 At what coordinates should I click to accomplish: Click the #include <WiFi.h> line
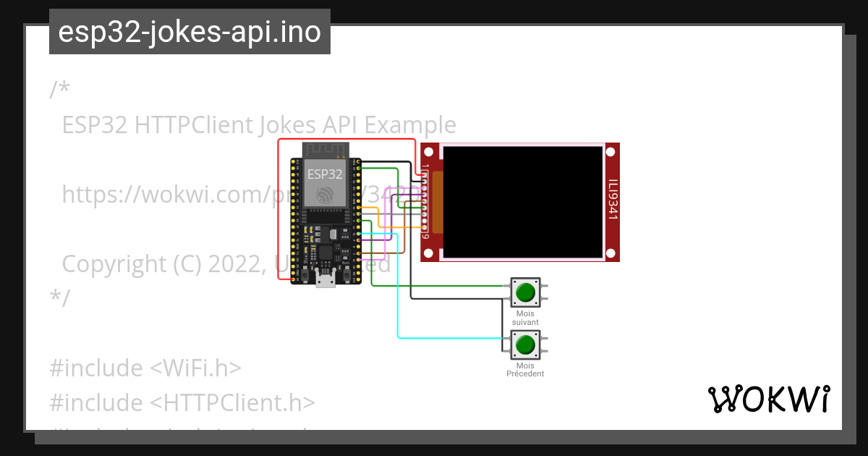coord(145,368)
